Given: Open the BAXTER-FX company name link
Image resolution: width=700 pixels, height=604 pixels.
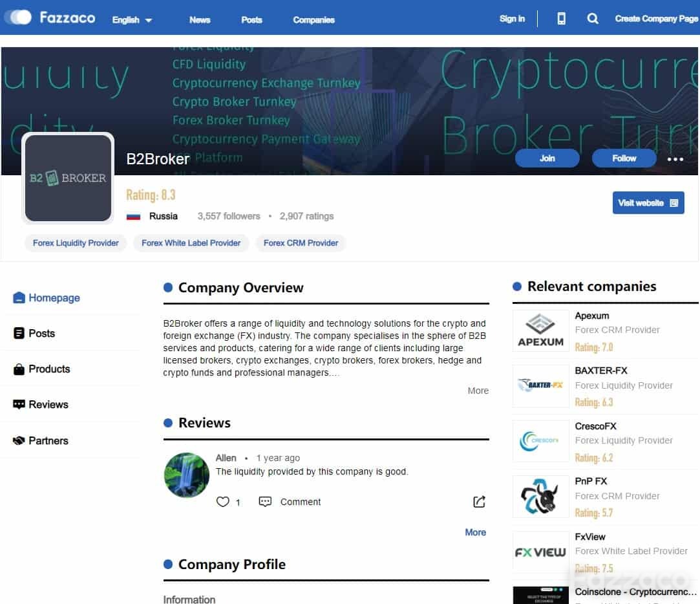Looking at the screenshot, I should (601, 371).
